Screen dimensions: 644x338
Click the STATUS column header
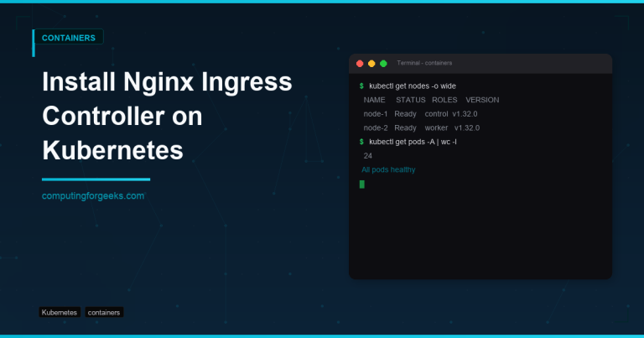click(x=410, y=100)
